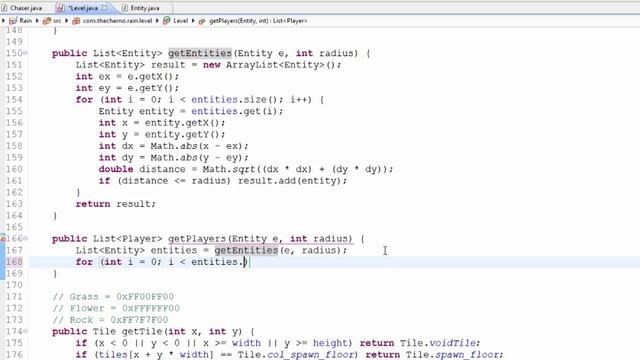Click the '// Grass = 0xFF00FF00' comment
The image size is (640, 360).
tap(113, 296)
